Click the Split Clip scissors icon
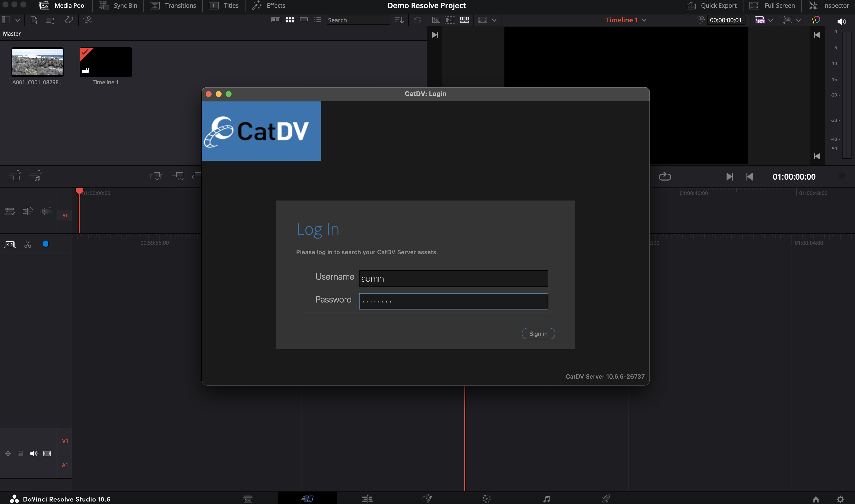855x504 pixels. point(28,244)
